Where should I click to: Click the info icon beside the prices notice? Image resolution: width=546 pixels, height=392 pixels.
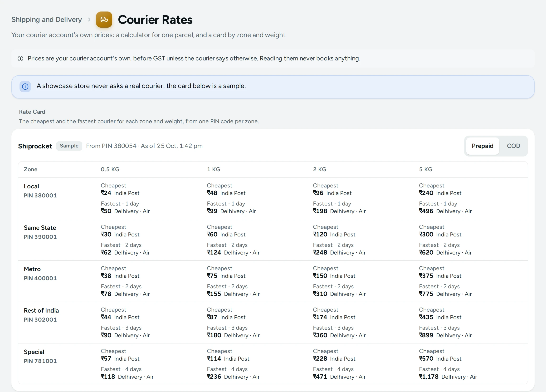click(20, 59)
